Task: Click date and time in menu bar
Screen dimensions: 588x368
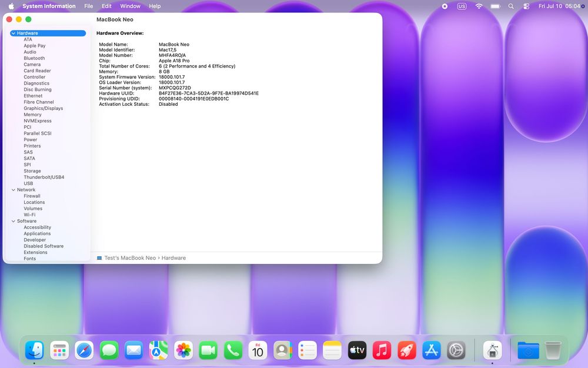Action: coord(559,6)
